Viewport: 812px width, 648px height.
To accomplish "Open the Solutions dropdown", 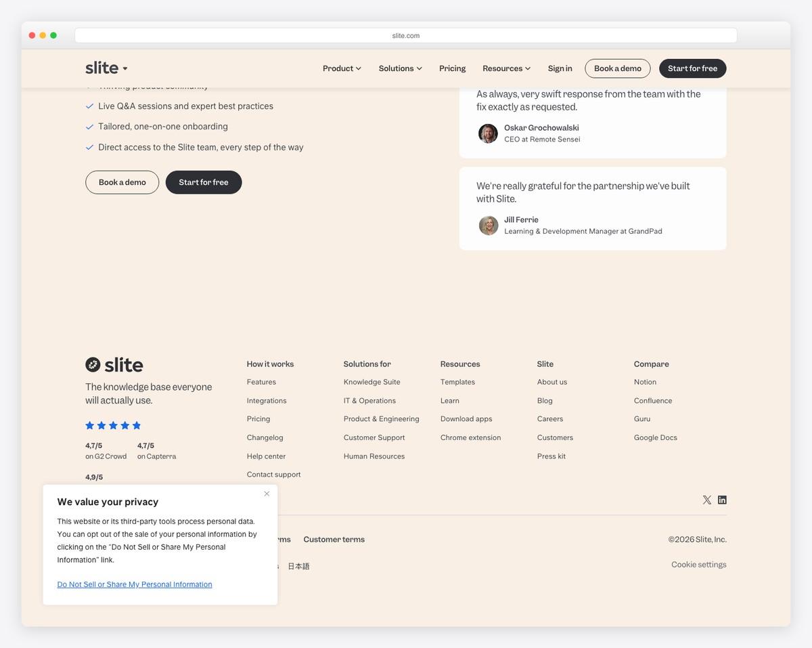I will [399, 68].
